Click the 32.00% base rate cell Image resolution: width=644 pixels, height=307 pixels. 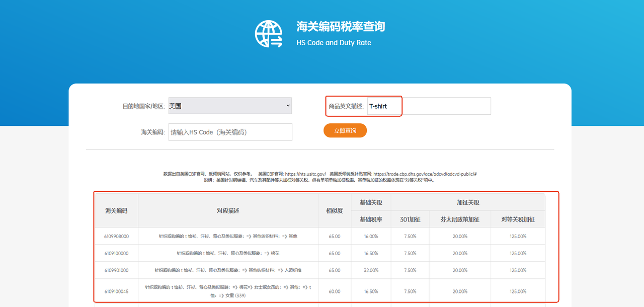(371, 270)
